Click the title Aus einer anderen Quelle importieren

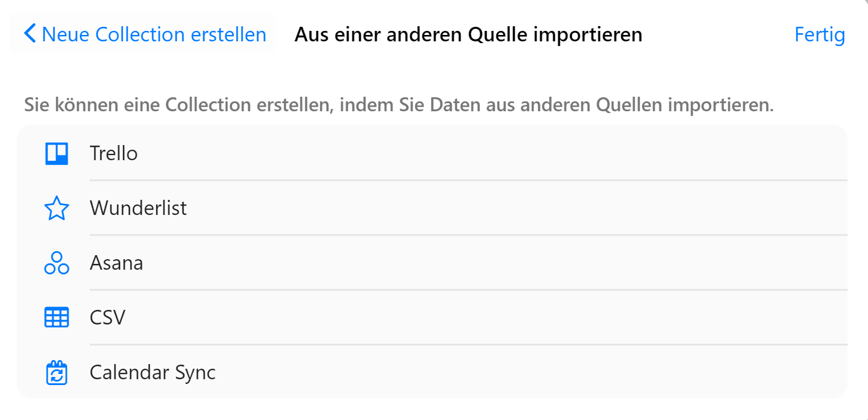point(468,34)
